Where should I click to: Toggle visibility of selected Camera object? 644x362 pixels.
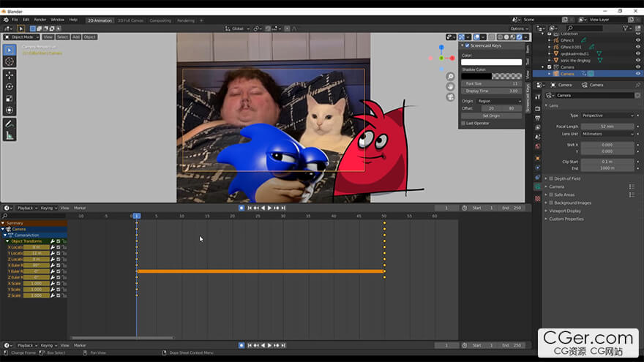tap(638, 74)
